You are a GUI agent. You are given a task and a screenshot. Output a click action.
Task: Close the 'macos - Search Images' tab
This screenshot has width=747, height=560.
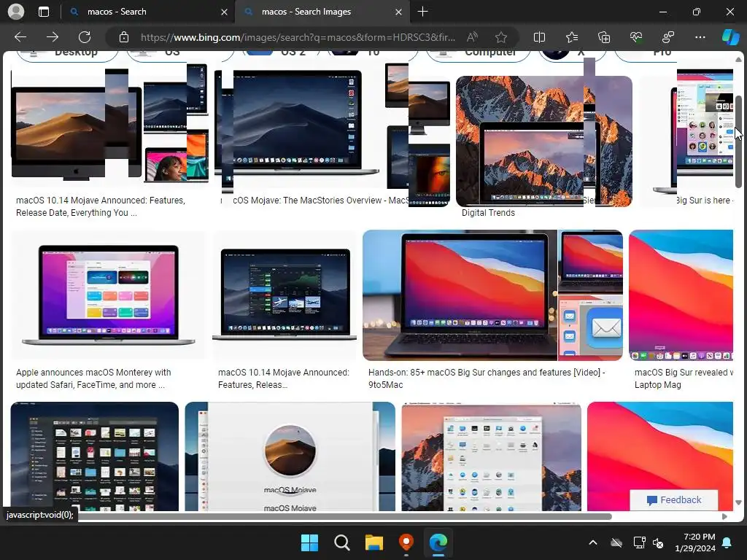tap(398, 12)
